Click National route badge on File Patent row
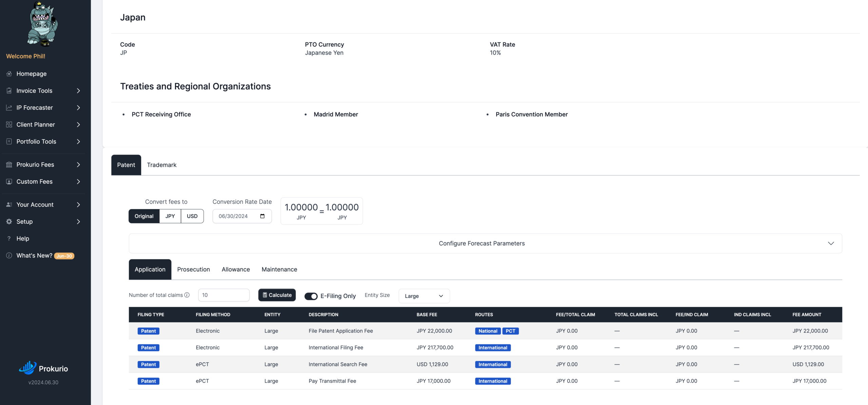868x405 pixels. tap(488, 331)
